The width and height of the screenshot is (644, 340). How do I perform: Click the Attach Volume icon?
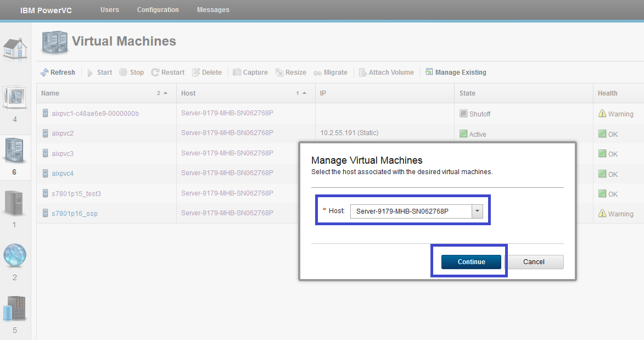click(363, 73)
